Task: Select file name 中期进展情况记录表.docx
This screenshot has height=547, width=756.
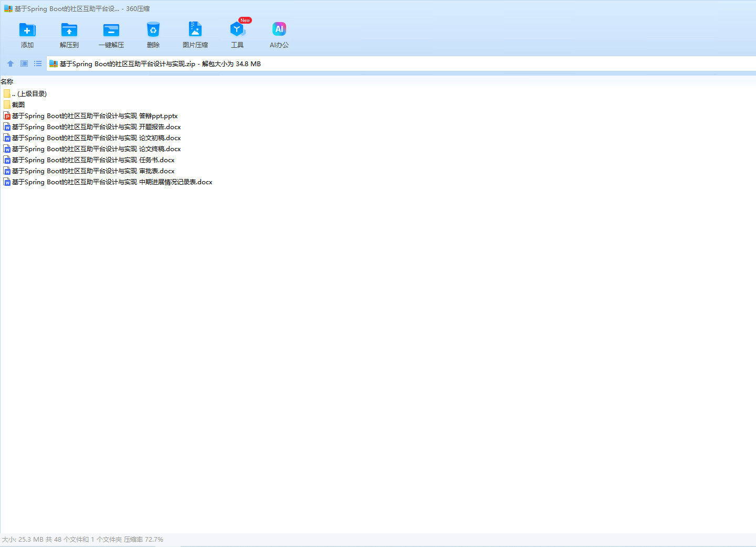Action: pyautogui.click(x=112, y=182)
